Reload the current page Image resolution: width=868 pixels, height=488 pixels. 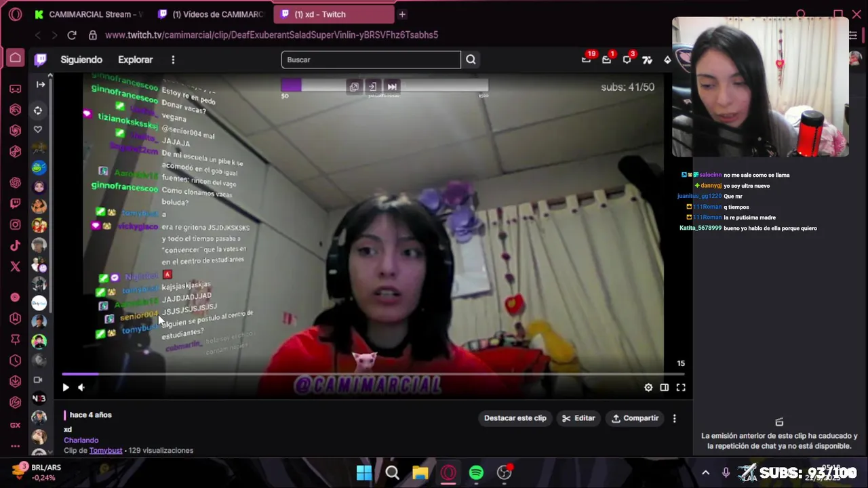click(x=72, y=35)
